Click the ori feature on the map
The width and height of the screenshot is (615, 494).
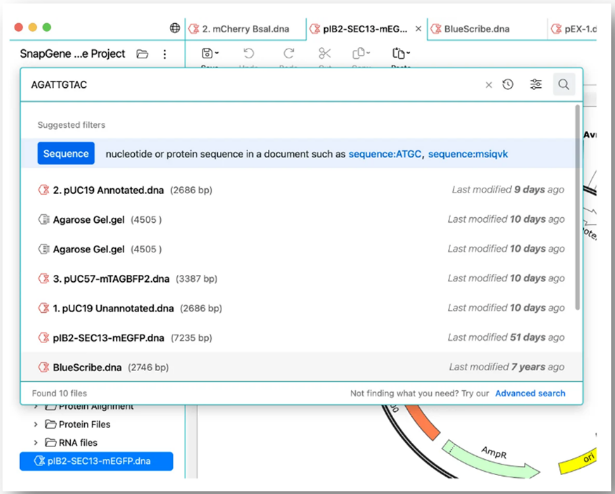point(580,461)
